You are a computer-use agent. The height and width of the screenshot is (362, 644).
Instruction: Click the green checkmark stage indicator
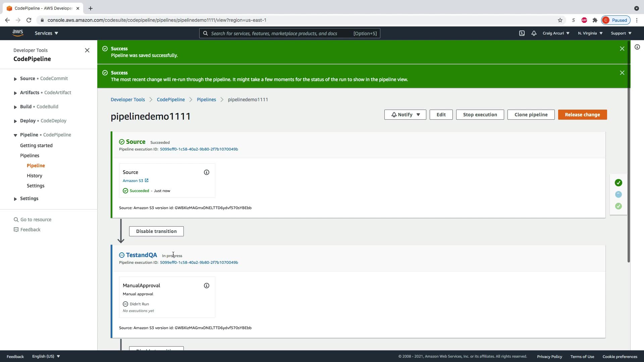pyautogui.click(x=618, y=183)
